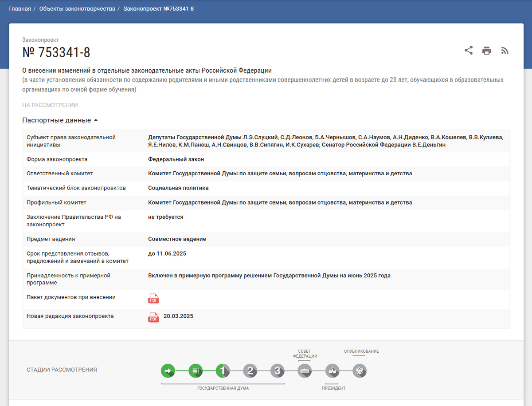This screenshot has height=406, width=532.
Task: Click the RSS feed icon
Action: pos(505,51)
